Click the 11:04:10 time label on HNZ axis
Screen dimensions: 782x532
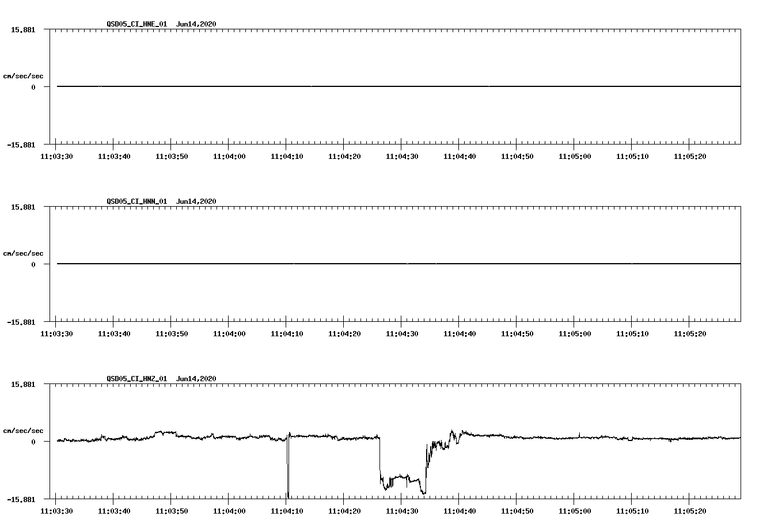click(x=287, y=511)
